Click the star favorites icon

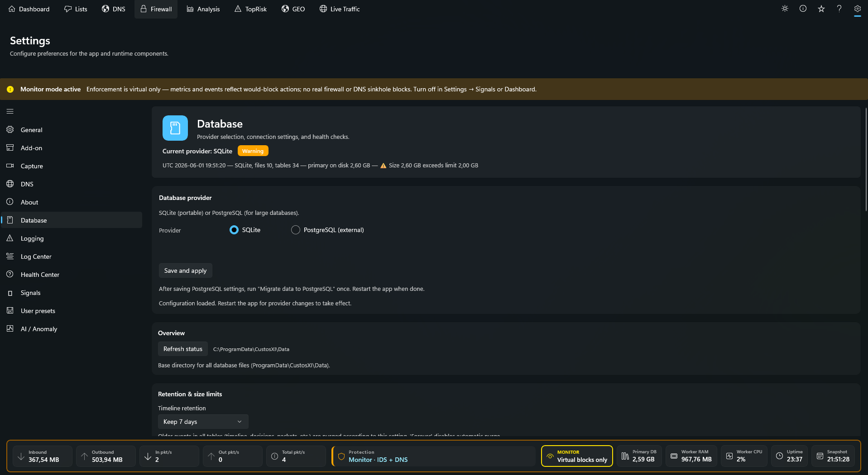(821, 9)
